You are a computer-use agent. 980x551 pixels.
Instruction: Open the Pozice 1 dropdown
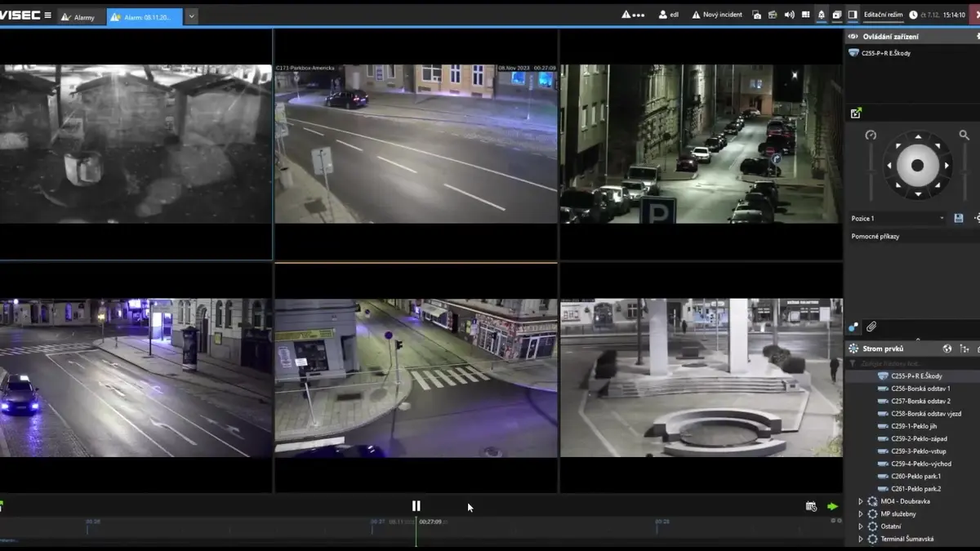click(898, 219)
